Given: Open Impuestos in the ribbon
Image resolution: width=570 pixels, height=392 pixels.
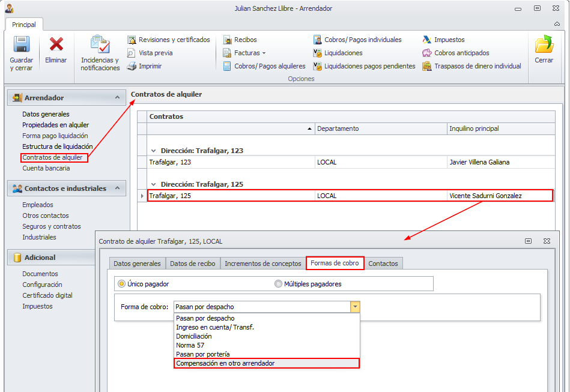Looking at the screenshot, I should coord(443,40).
